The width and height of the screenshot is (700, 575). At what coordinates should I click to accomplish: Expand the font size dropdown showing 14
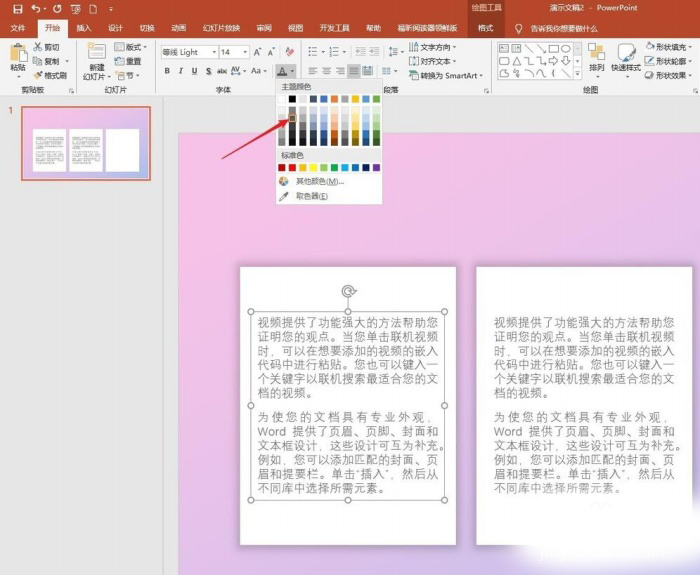[246, 51]
